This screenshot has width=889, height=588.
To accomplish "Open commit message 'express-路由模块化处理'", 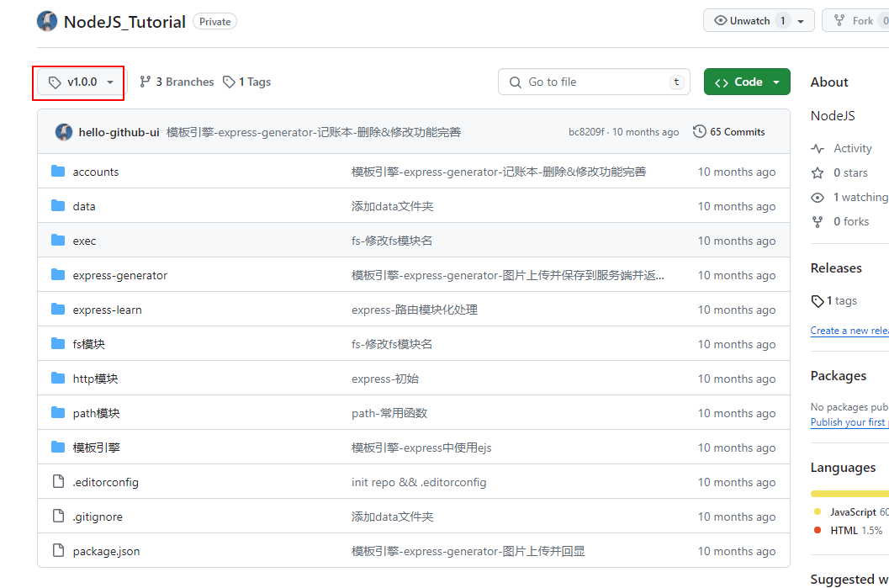I will (415, 310).
